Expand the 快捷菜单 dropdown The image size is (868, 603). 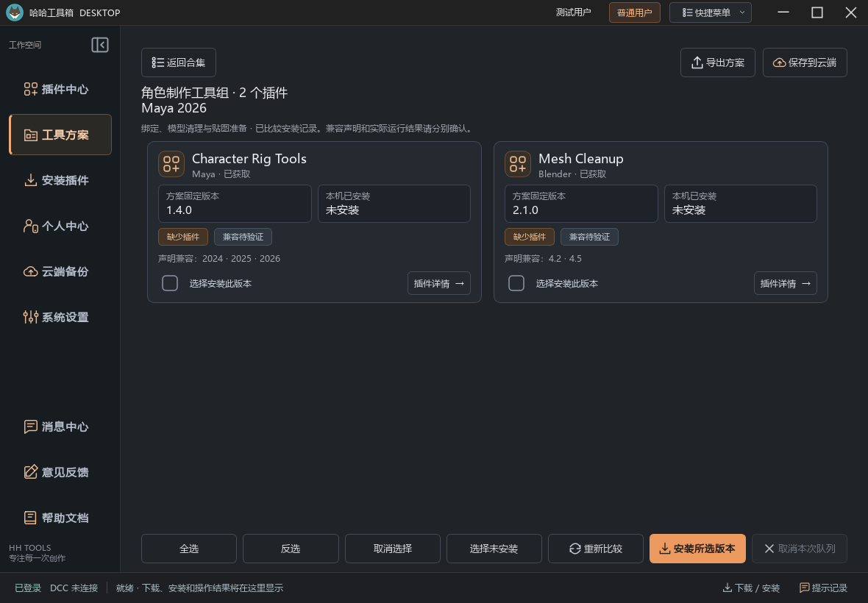point(711,13)
